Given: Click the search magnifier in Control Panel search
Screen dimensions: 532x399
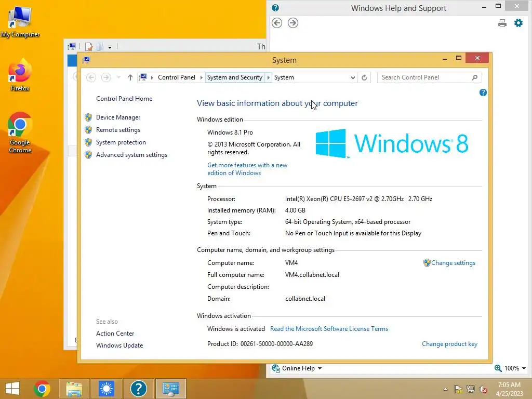Looking at the screenshot, I should click(x=475, y=78).
